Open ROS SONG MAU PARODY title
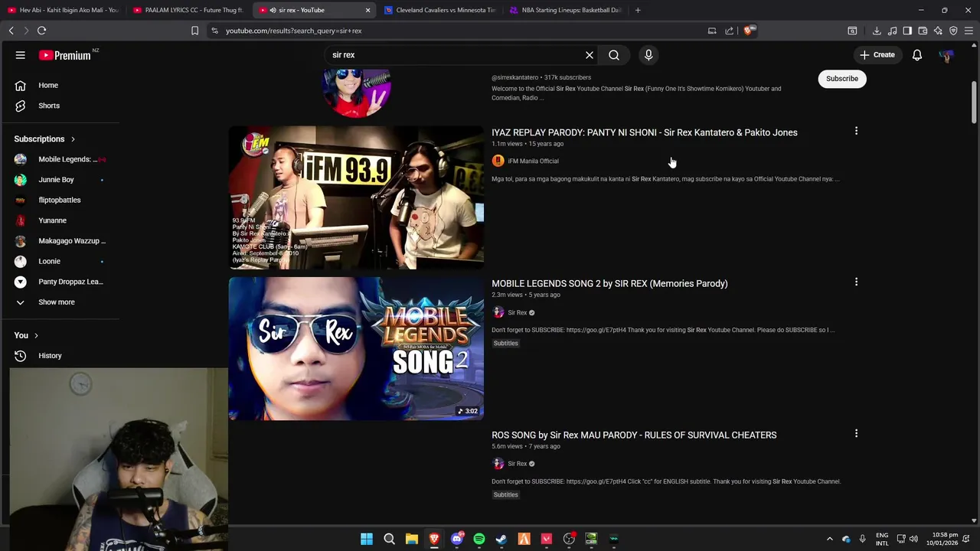The width and height of the screenshot is (980, 551). (x=634, y=435)
